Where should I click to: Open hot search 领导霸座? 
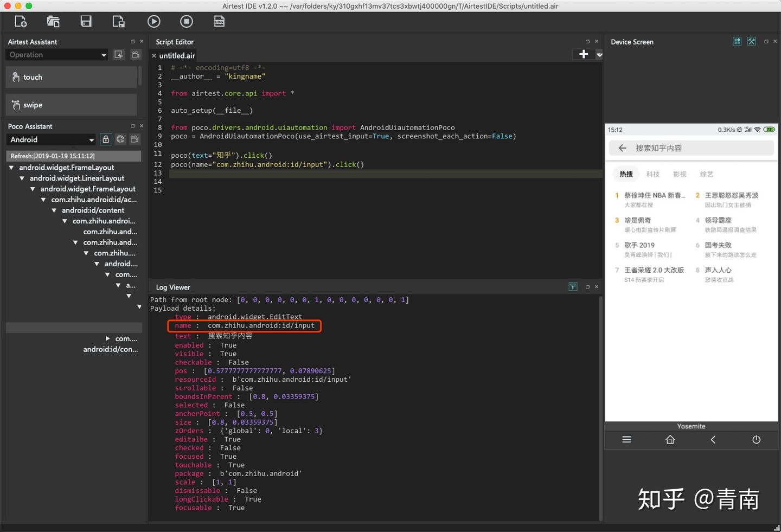[x=718, y=220]
